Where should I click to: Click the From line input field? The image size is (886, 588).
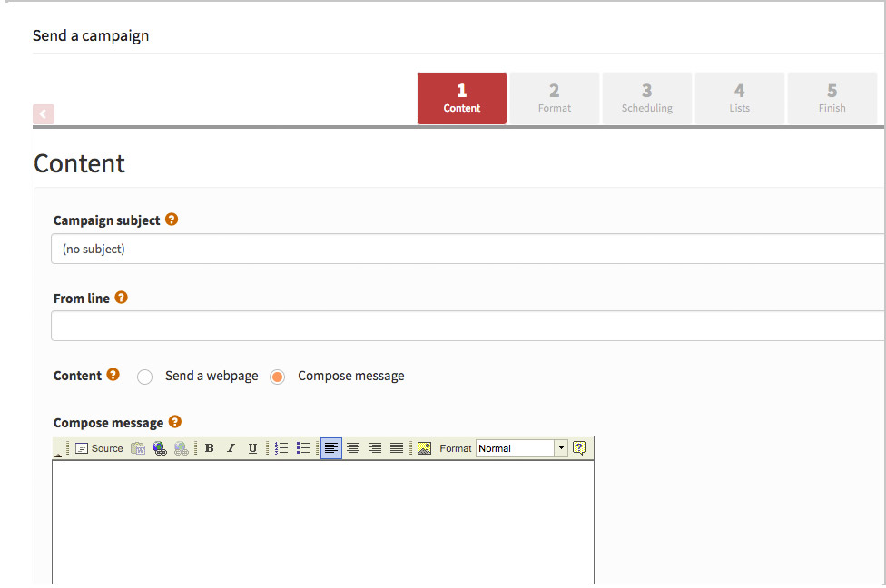(x=468, y=326)
